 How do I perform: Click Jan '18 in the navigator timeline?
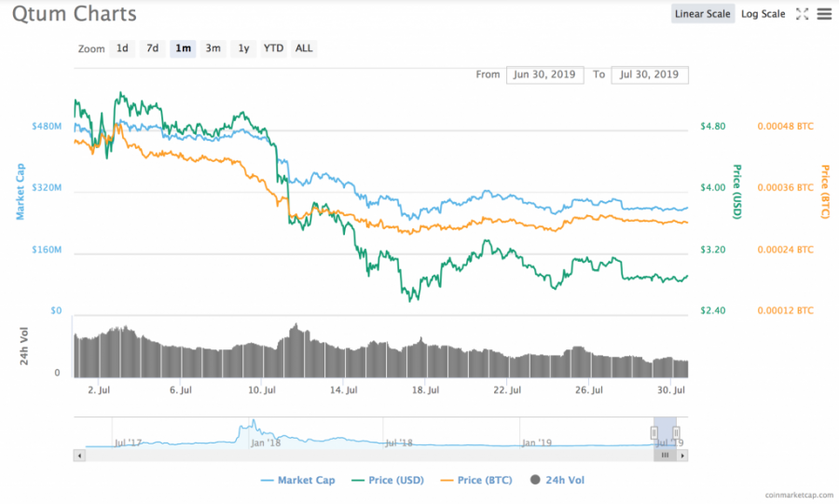pos(266,443)
